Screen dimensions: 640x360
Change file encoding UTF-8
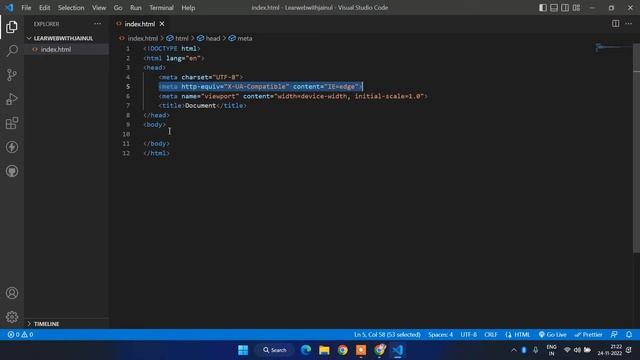pyautogui.click(x=469, y=334)
